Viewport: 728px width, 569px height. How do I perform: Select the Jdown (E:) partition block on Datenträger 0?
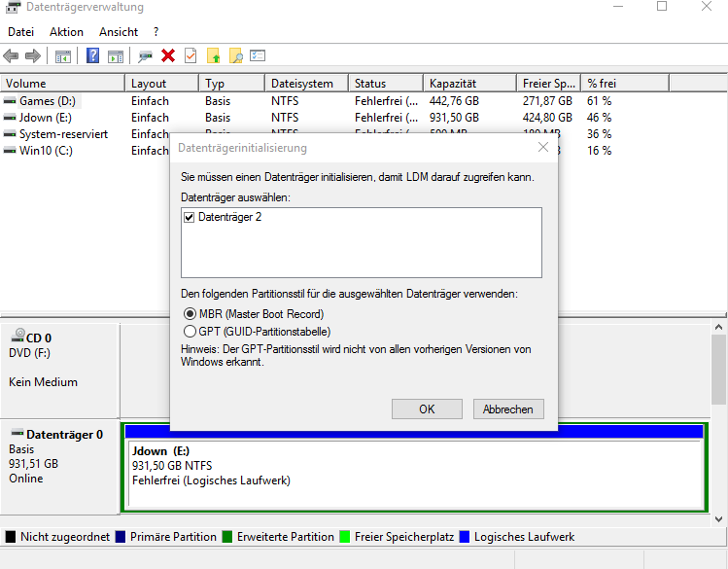[x=415, y=473]
